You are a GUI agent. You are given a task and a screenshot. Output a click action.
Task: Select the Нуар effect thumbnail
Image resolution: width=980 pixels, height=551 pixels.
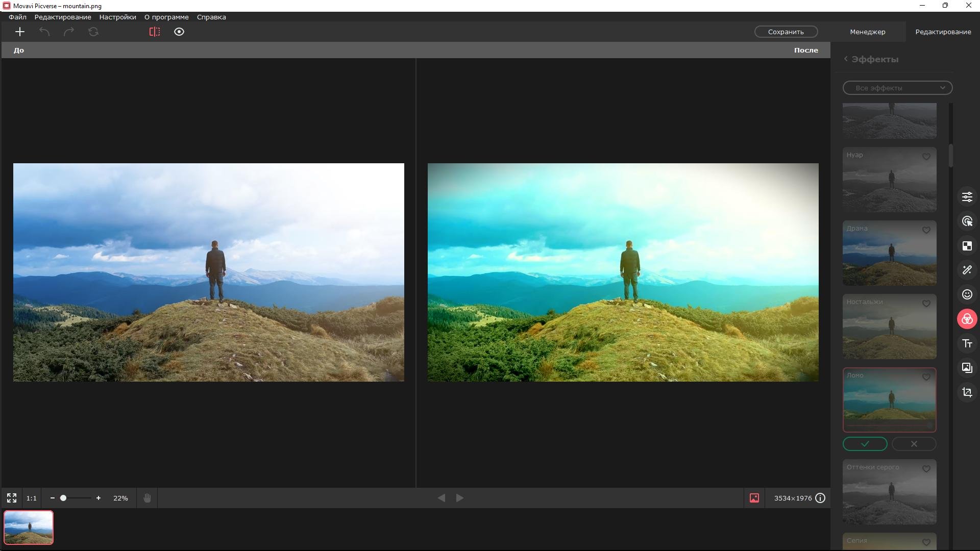coord(889,180)
